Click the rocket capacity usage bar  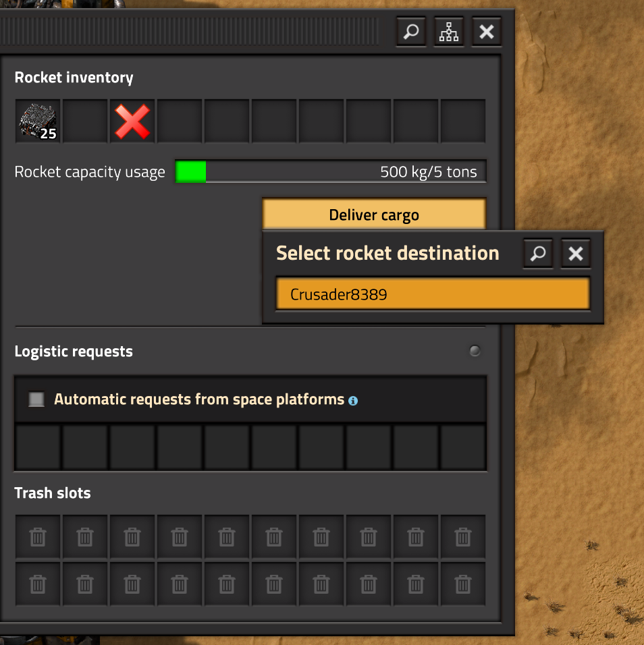point(330,171)
